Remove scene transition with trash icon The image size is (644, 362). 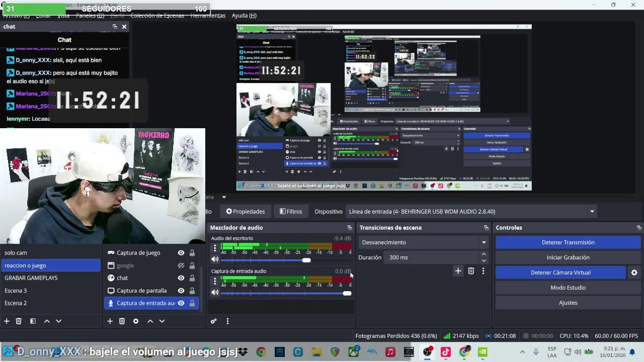pos(471,271)
